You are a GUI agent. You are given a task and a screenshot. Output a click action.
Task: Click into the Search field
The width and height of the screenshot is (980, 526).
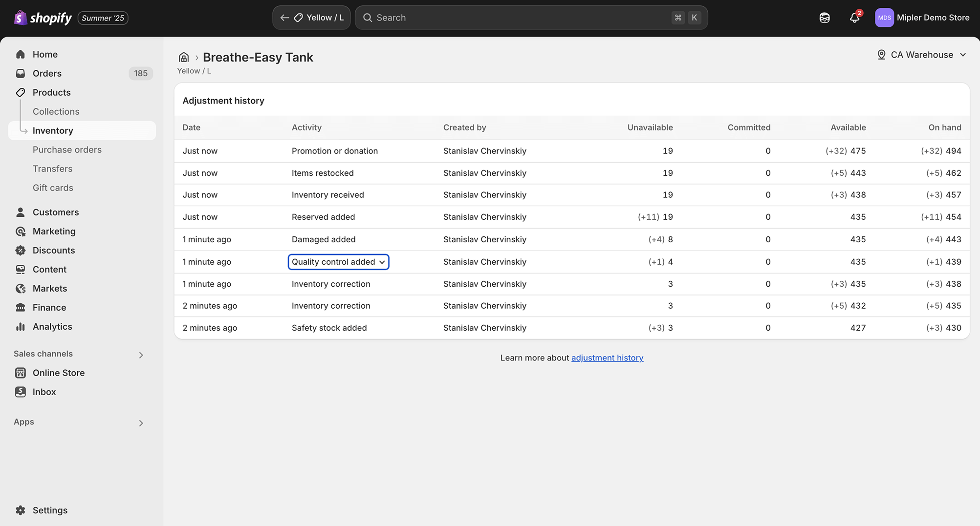(x=518, y=18)
